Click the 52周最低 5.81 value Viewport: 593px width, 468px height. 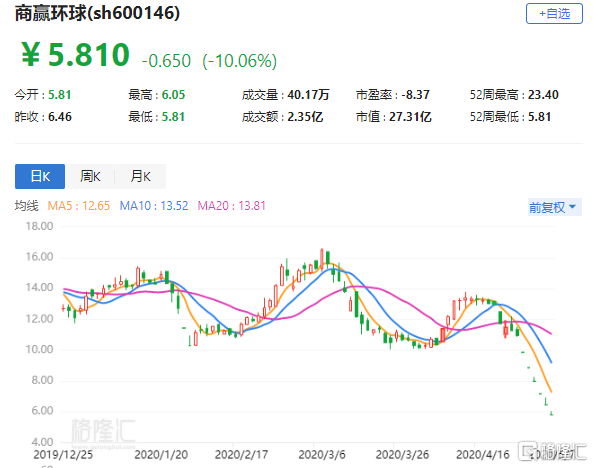(x=510, y=117)
